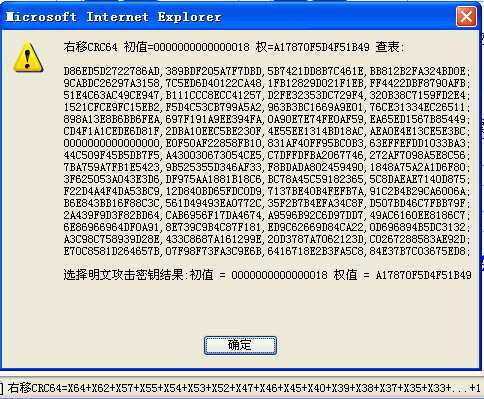The height and width of the screenshot is (399, 484).
Task: Click the table value starting with 07F98F73
Action: [x=213, y=251]
